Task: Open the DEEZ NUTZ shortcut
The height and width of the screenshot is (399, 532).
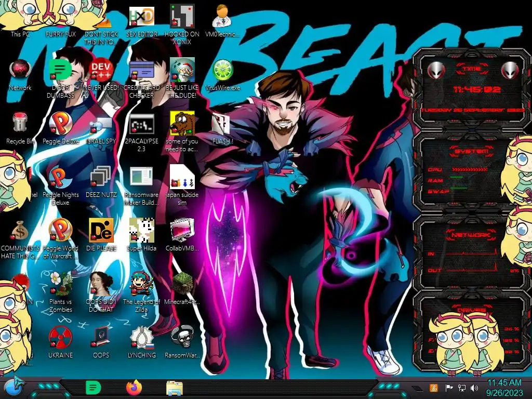Action: point(101,182)
